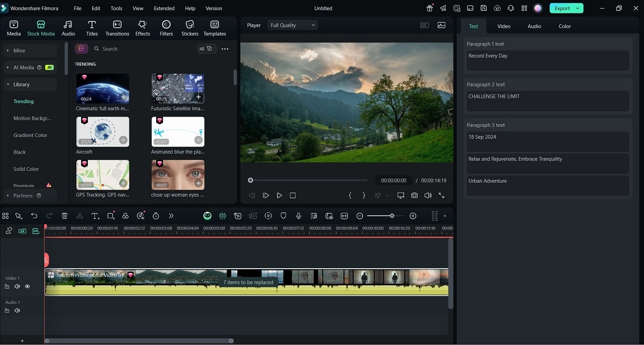The image size is (644, 345).
Task: Click the save disk icon in title bar
Action: [484, 8]
